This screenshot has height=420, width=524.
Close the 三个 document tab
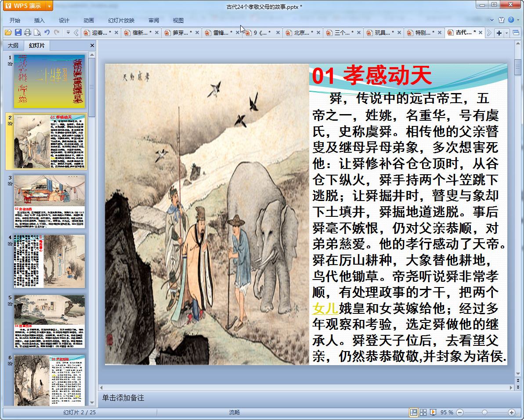pyautogui.click(x=358, y=32)
